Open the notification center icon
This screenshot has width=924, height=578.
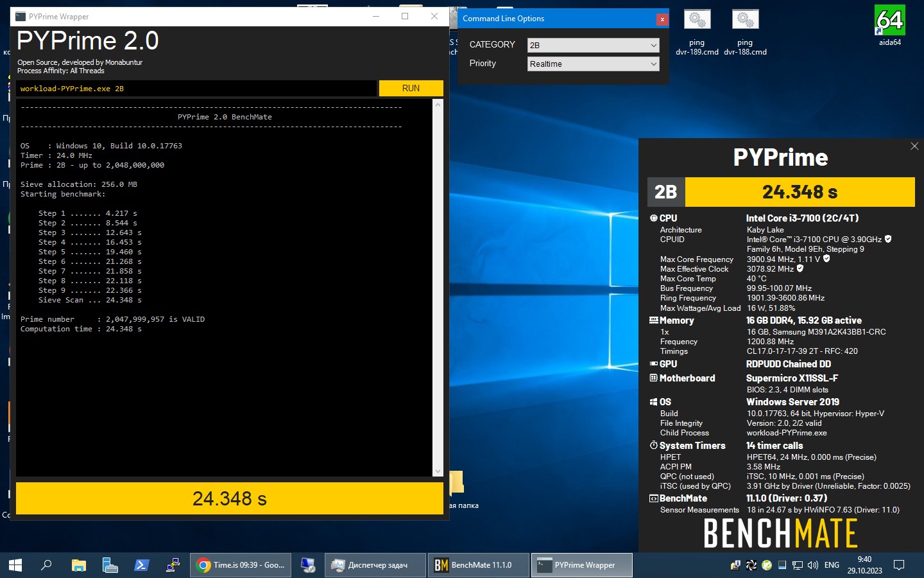[x=899, y=565]
